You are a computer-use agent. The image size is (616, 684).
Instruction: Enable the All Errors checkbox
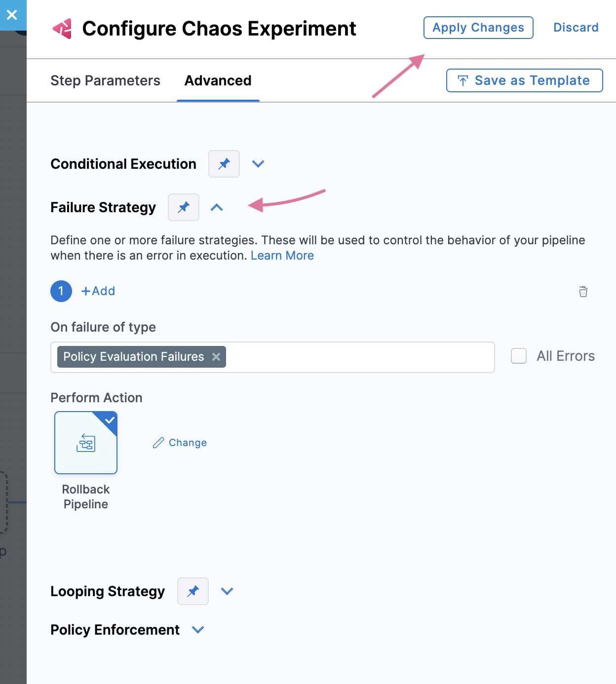click(x=519, y=356)
